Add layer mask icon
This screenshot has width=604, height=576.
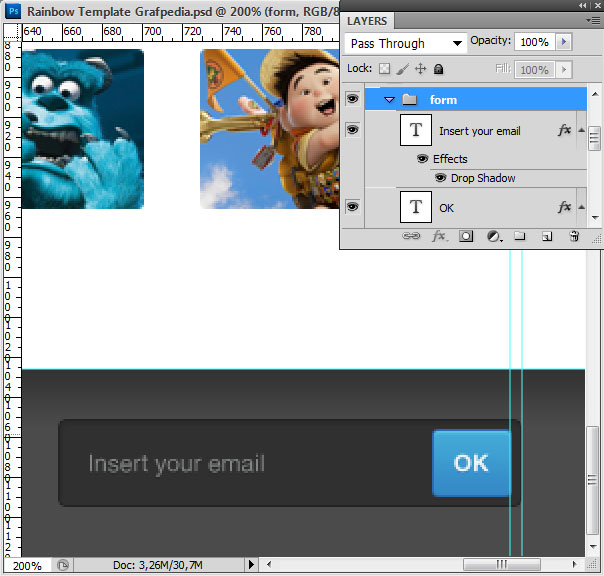pos(466,236)
